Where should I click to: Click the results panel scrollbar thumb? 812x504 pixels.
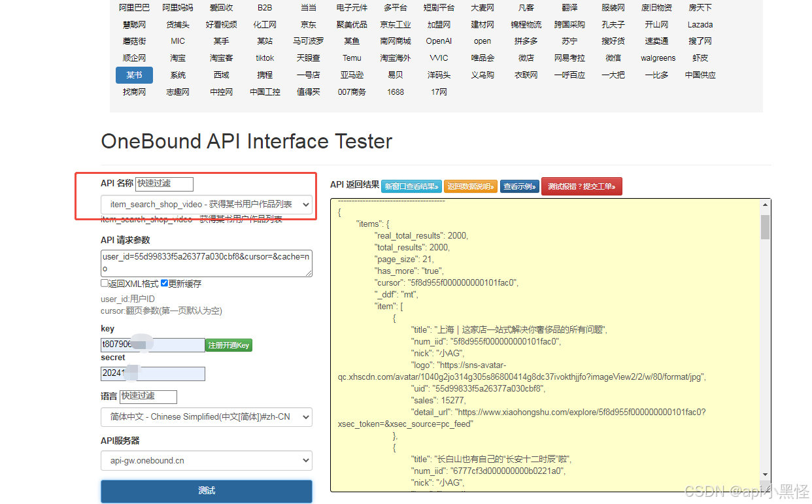[x=765, y=227]
